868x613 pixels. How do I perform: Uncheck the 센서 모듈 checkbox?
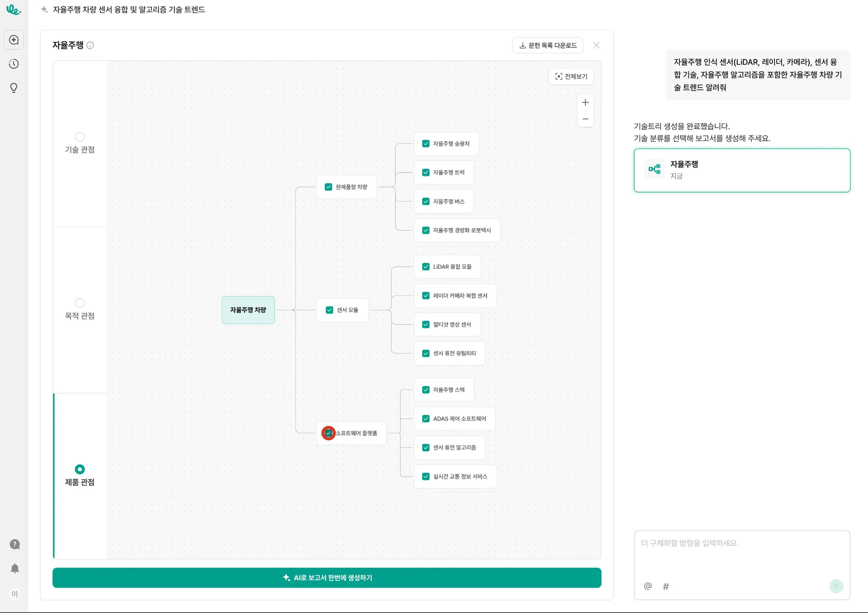pyautogui.click(x=329, y=310)
